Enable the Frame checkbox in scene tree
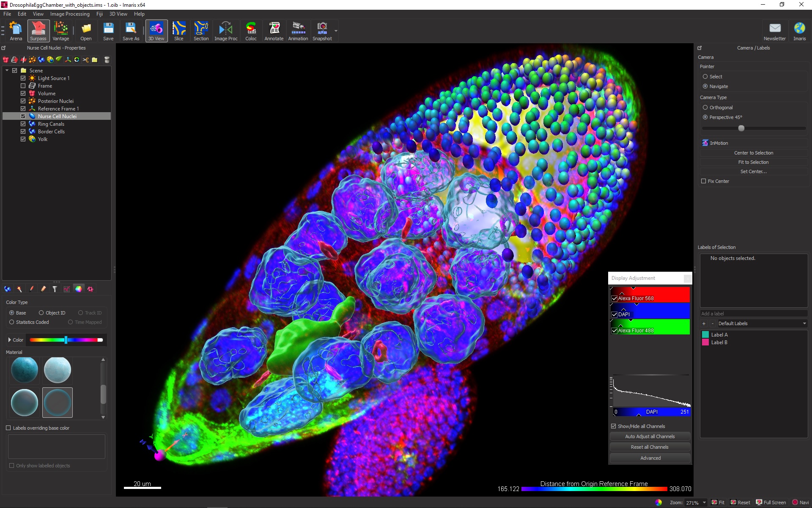 [x=23, y=86]
